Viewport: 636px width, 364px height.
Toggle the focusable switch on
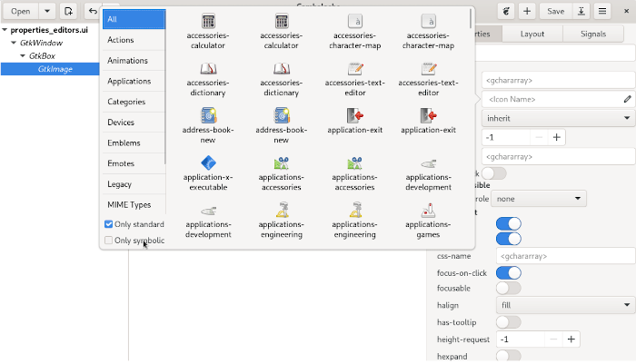pos(508,288)
